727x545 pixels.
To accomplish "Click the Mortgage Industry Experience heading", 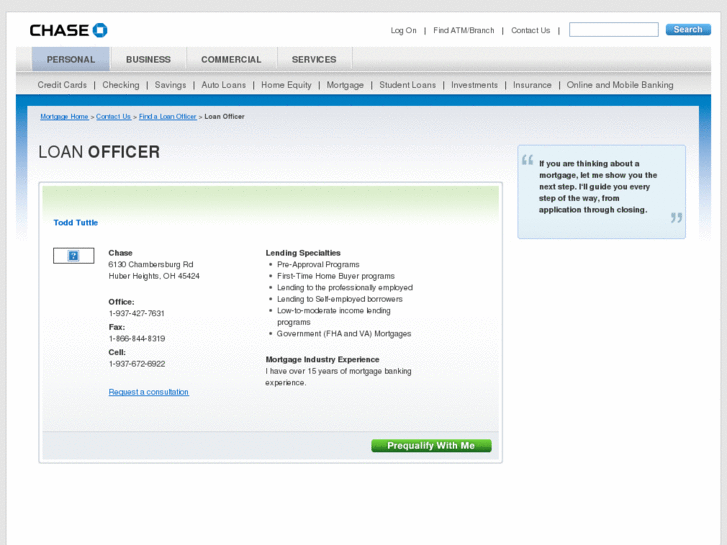I will [x=322, y=359].
